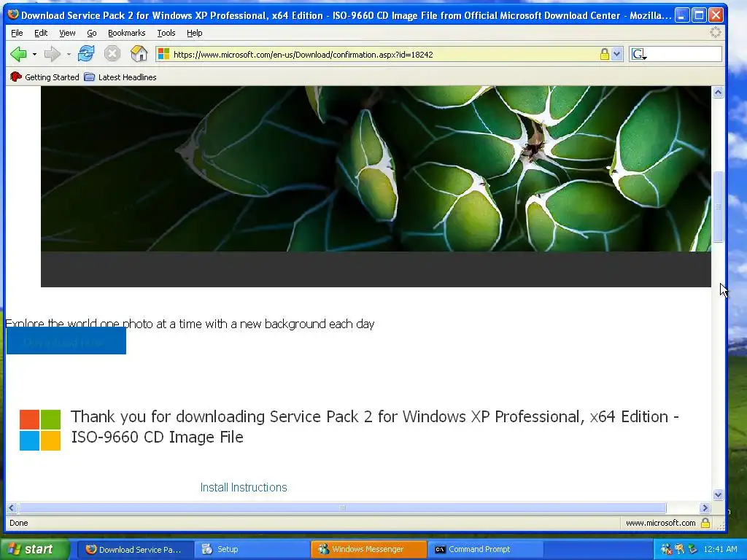Open the Help menu
This screenshot has height=560, width=747.
click(x=194, y=33)
